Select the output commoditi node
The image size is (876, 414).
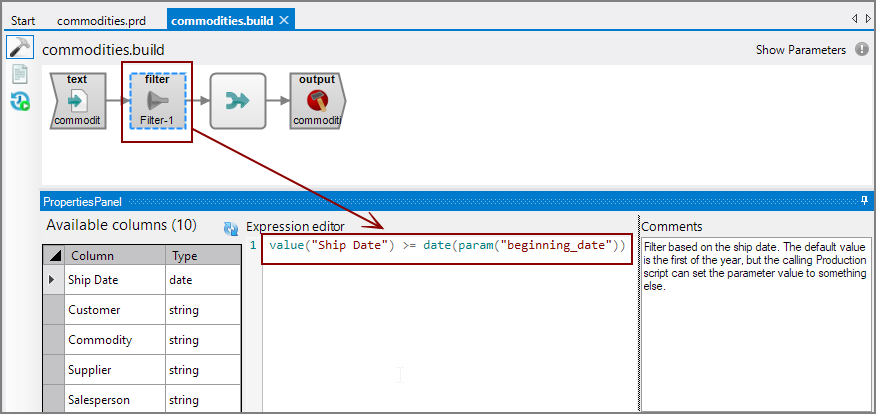coord(317,101)
